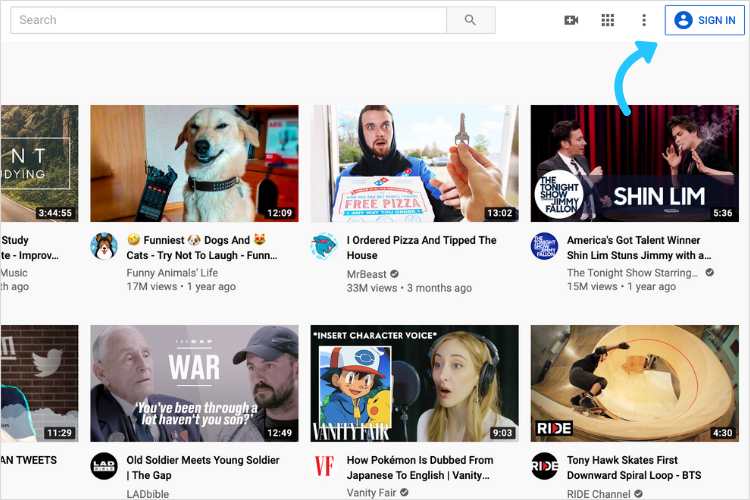
Task: Open MrBeast channel avatar icon
Action: click(x=324, y=246)
